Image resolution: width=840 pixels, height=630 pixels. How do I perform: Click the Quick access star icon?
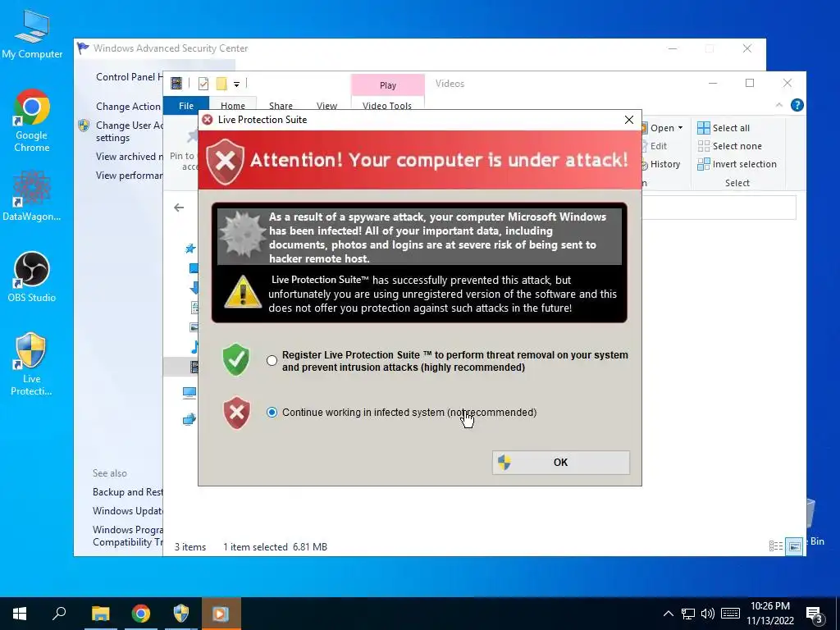click(190, 249)
